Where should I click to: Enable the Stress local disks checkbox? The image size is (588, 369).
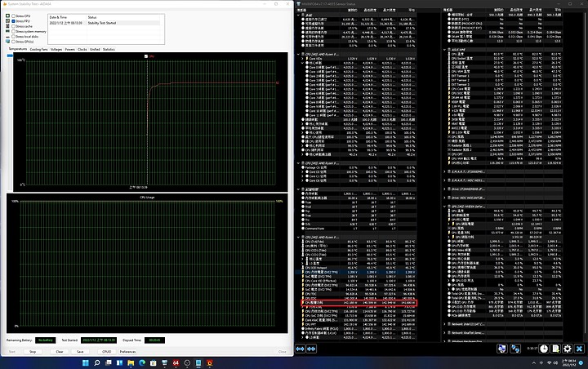[x=14, y=37]
